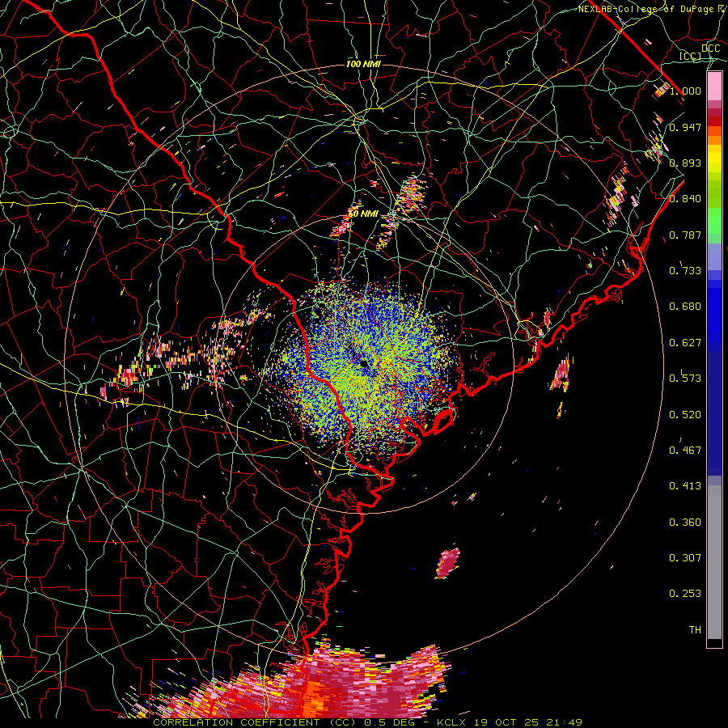This screenshot has width=728, height=728.
Task: Click the 0.627 scale value
Action: 685,343
